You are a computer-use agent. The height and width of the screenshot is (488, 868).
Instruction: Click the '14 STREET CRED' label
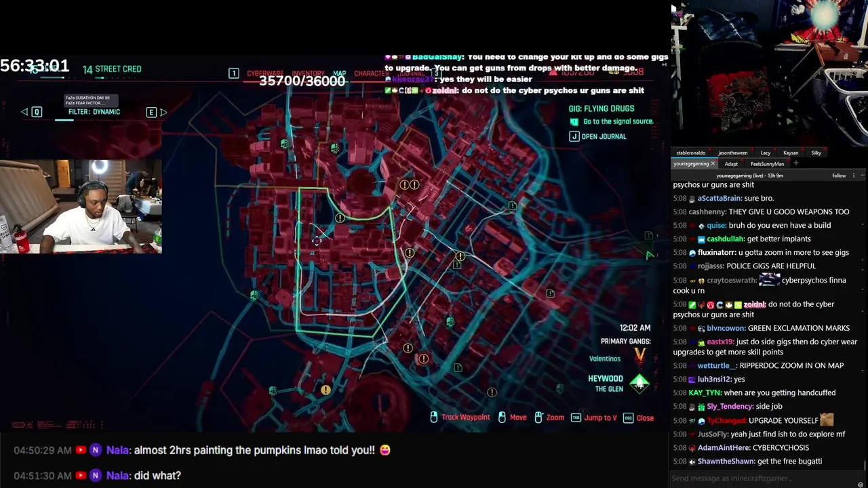coord(112,69)
